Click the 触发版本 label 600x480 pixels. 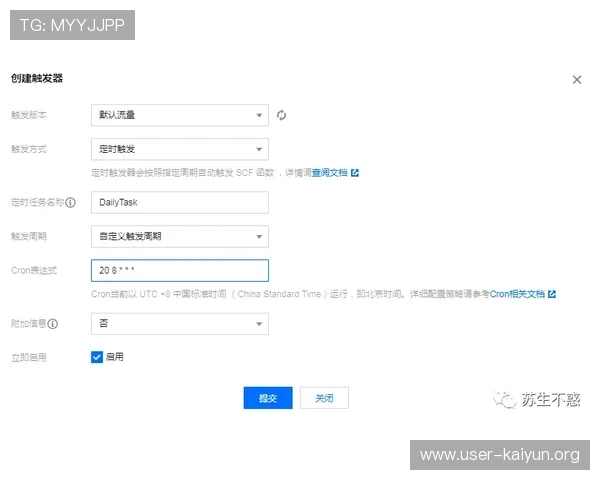(x=29, y=115)
